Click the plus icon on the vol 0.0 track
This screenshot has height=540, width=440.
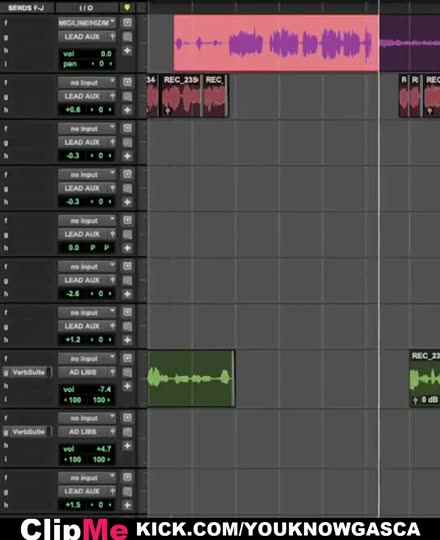tap(127, 51)
